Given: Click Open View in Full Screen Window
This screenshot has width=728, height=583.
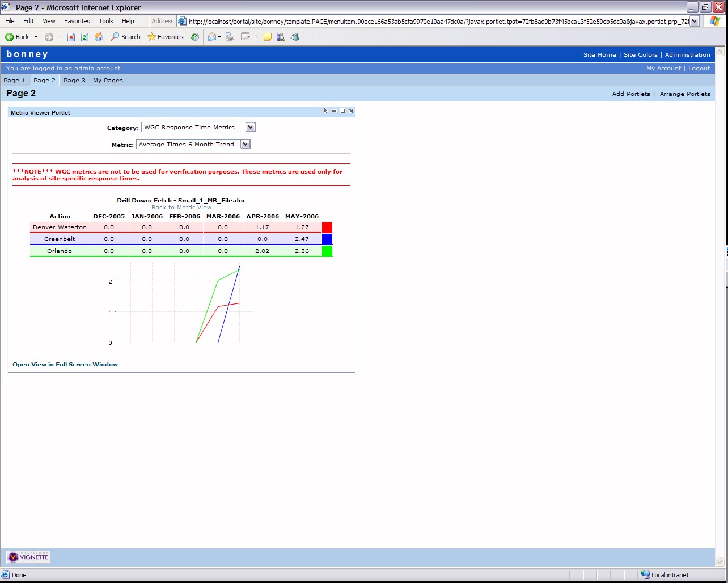Looking at the screenshot, I should pyautogui.click(x=65, y=364).
